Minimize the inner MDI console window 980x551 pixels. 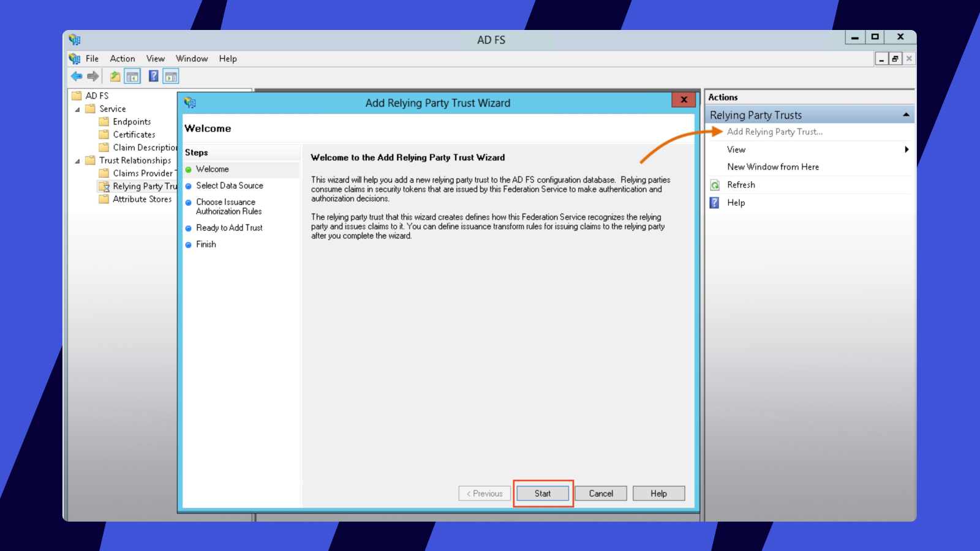881,59
